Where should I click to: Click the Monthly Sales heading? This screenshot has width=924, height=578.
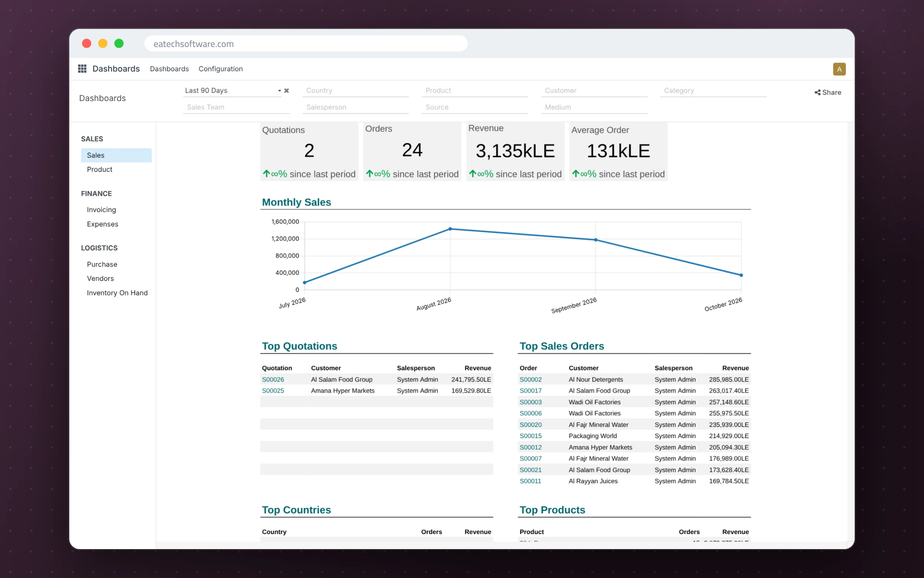coord(296,202)
